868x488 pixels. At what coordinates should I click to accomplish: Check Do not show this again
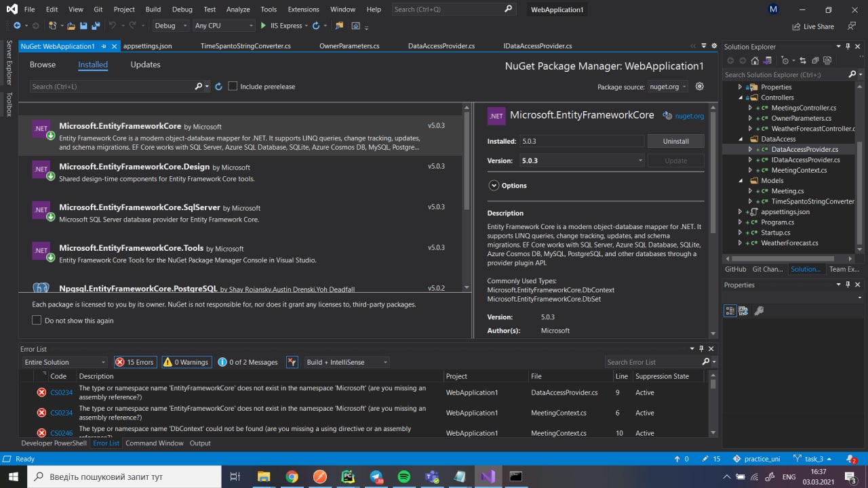[x=37, y=321]
